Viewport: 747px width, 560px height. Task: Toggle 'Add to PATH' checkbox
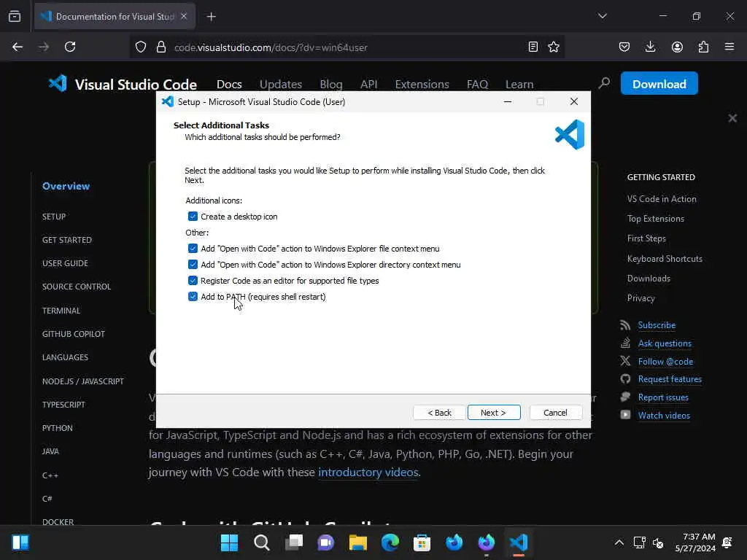193,297
